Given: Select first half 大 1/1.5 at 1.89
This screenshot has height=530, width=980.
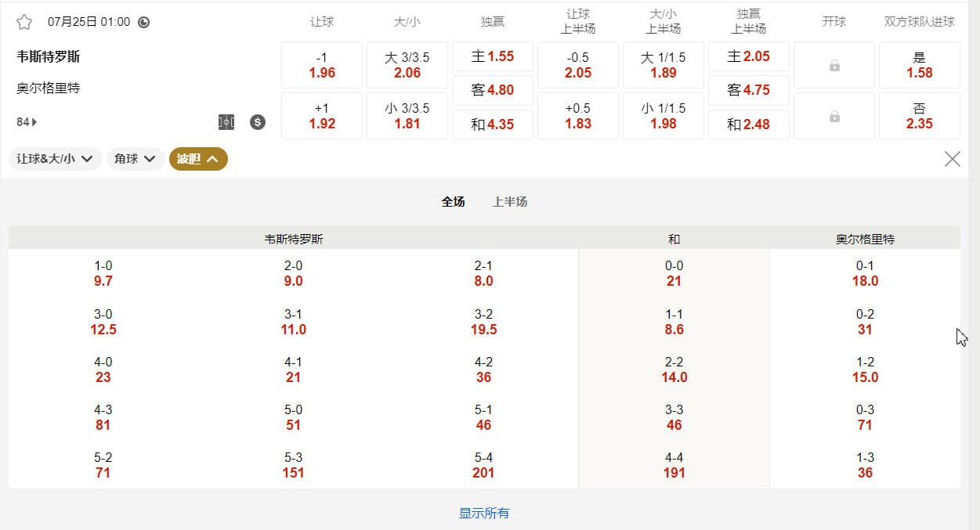Looking at the screenshot, I should (x=664, y=65).
